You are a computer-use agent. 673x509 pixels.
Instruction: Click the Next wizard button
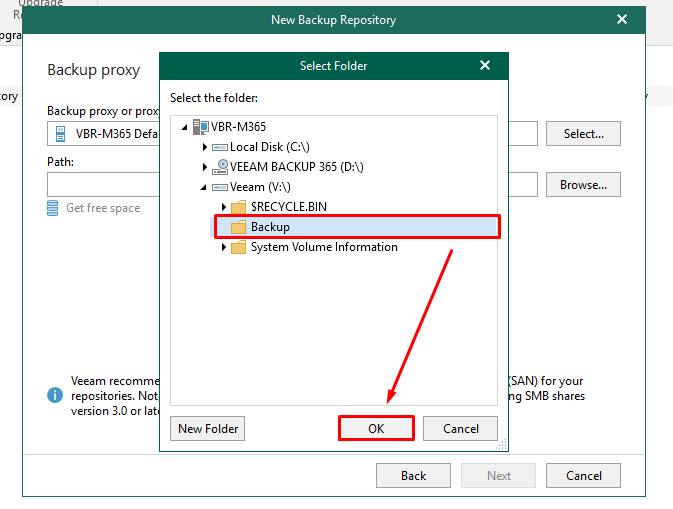(498, 476)
